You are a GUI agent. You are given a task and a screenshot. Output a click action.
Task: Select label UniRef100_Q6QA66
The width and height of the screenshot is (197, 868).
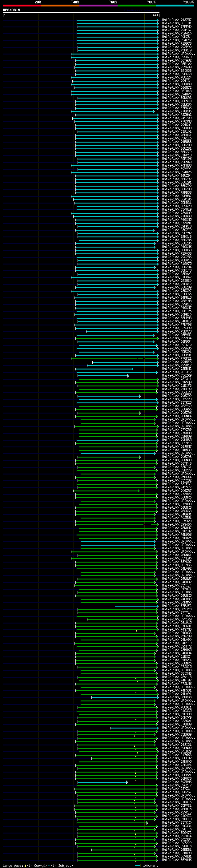(176, 410)
